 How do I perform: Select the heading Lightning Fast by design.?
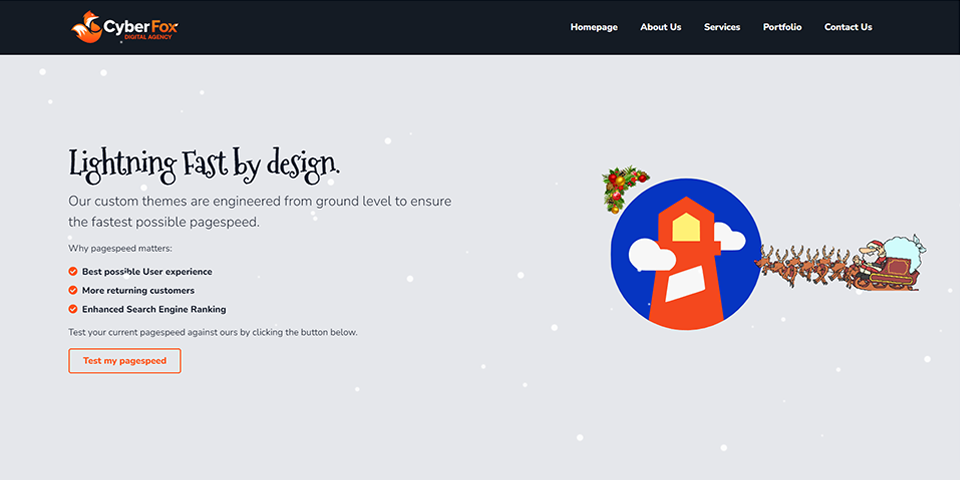(204, 166)
